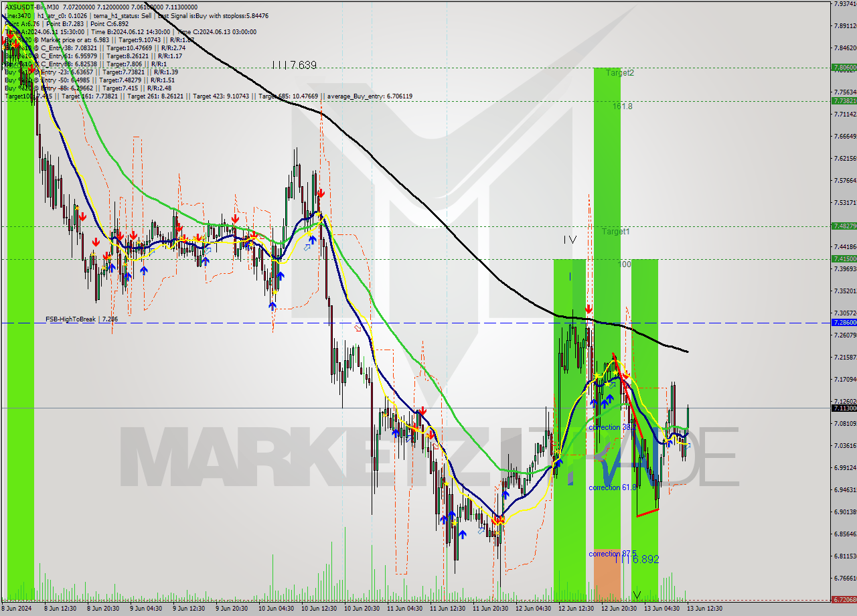Click the current price 7.11300 tag
The height and width of the screenshot is (616, 857).
click(844, 408)
